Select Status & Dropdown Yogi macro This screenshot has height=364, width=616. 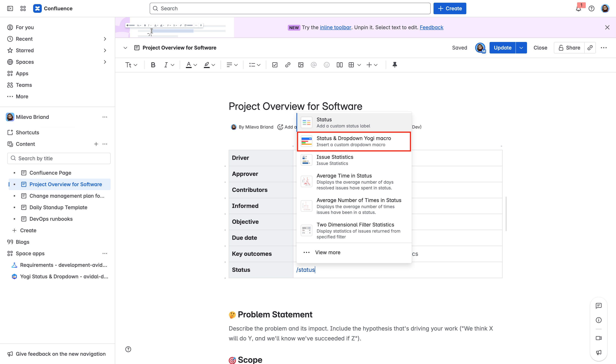click(x=353, y=141)
